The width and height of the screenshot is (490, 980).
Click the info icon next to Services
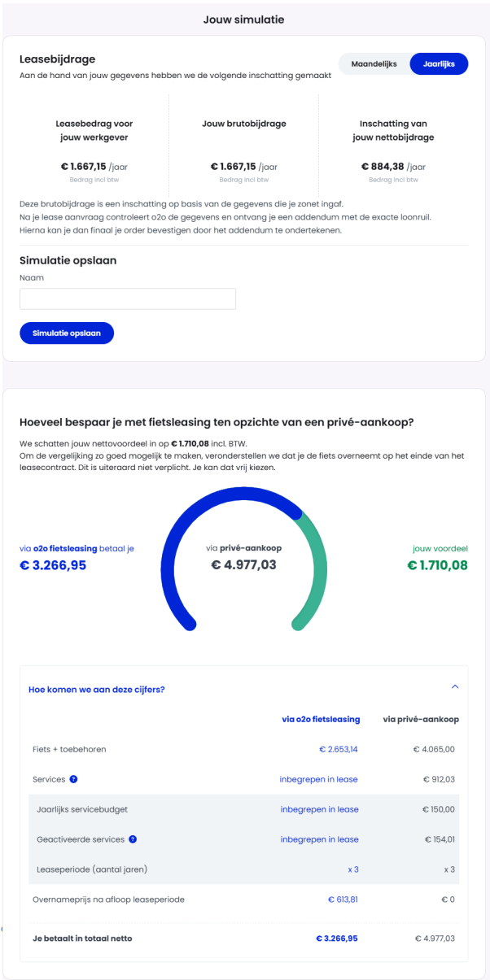point(73,779)
